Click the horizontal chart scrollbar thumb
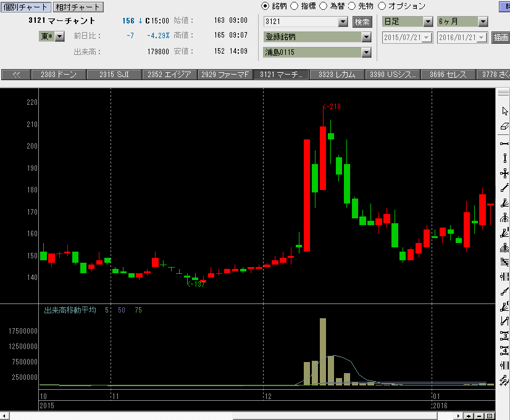This screenshot has width=510, height=420. 335,416
